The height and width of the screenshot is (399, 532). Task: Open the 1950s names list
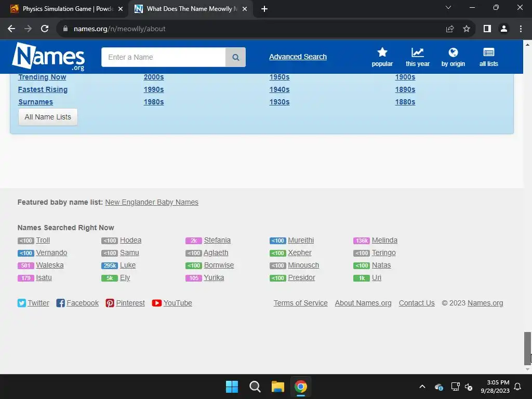(280, 77)
